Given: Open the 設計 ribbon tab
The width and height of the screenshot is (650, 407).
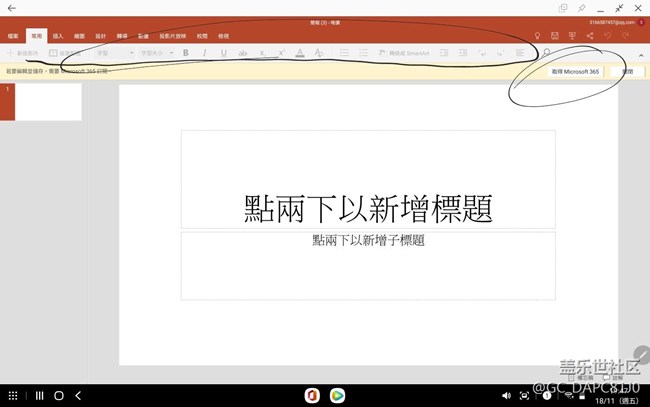Looking at the screenshot, I should [101, 35].
